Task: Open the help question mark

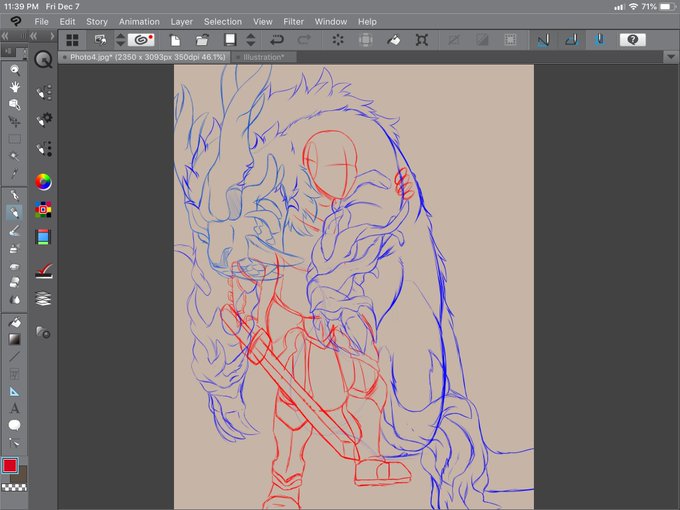Action: point(633,40)
